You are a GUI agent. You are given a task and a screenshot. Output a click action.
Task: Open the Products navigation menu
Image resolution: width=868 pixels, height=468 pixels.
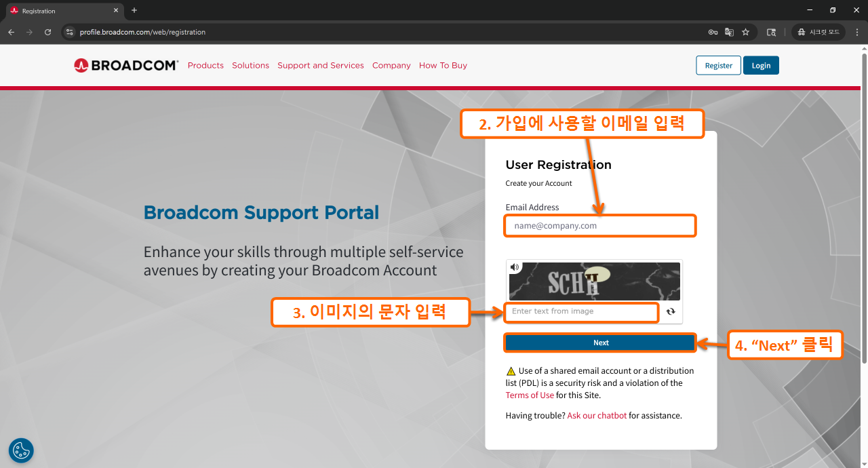pyautogui.click(x=205, y=65)
